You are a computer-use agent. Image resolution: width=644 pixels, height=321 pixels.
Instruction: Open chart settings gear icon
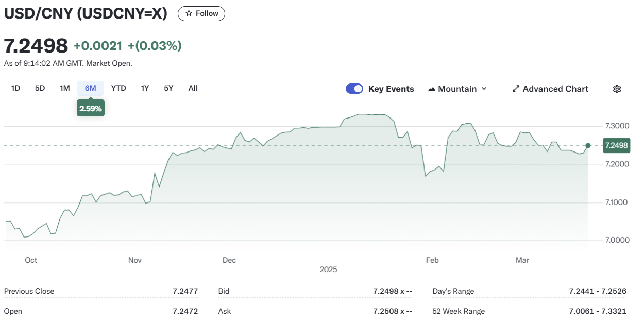point(617,89)
